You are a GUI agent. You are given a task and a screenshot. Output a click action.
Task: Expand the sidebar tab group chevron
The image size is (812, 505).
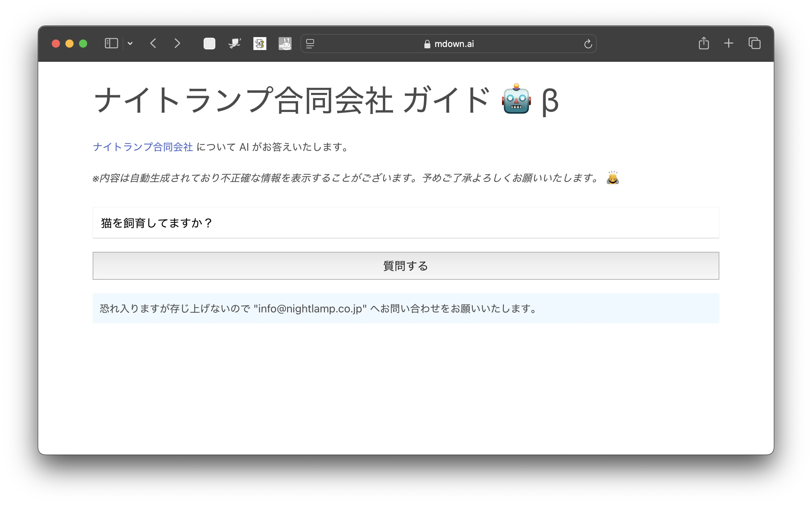click(x=130, y=44)
